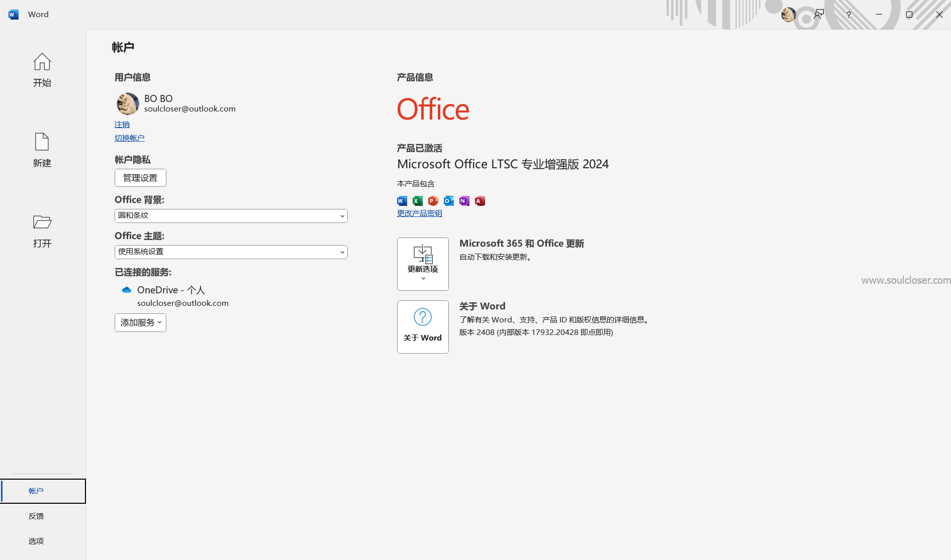951x560 pixels.
Task: Select the 帐户 tab in the sidebar
Action: pos(43,491)
